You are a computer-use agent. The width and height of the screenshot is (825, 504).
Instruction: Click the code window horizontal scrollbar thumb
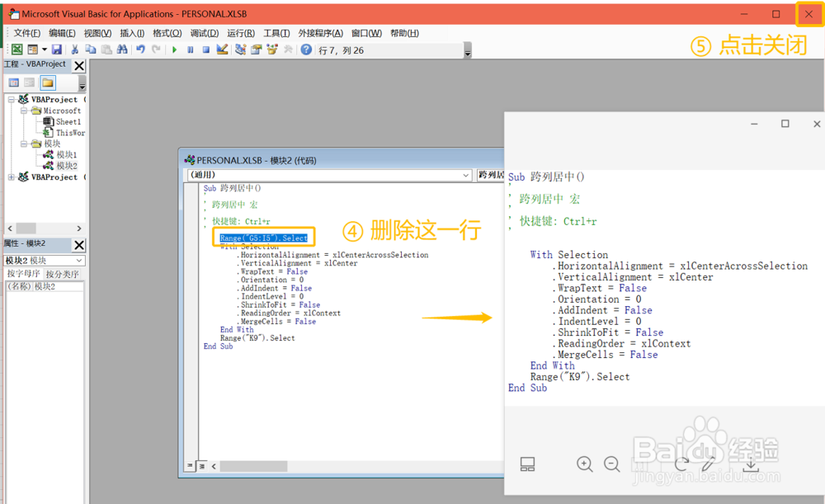(253, 466)
